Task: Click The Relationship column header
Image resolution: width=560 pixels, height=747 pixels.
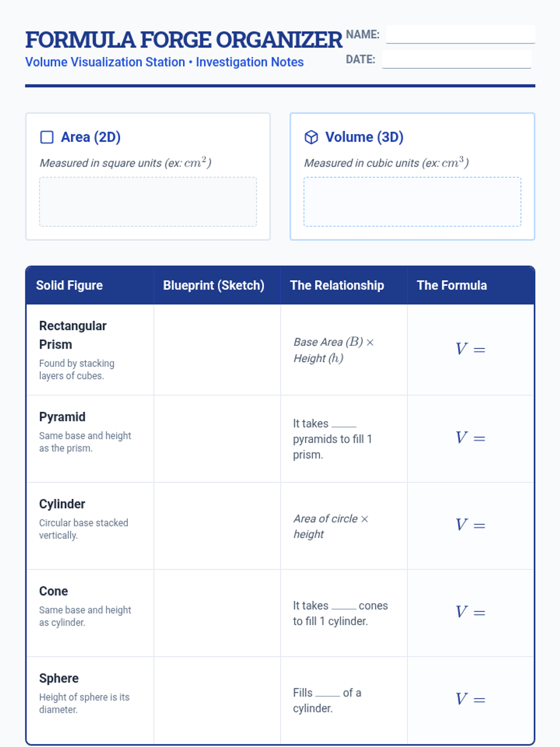Action: coord(337,285)
